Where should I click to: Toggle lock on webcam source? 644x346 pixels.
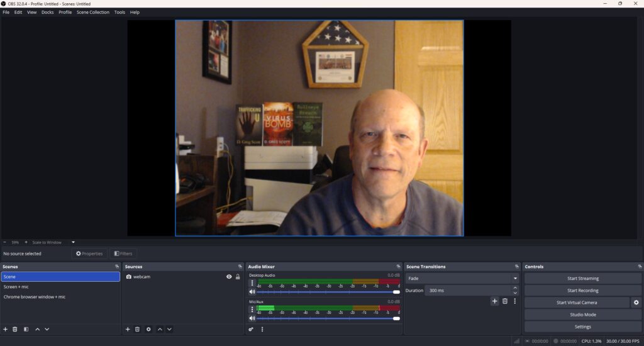coord(237,277)
